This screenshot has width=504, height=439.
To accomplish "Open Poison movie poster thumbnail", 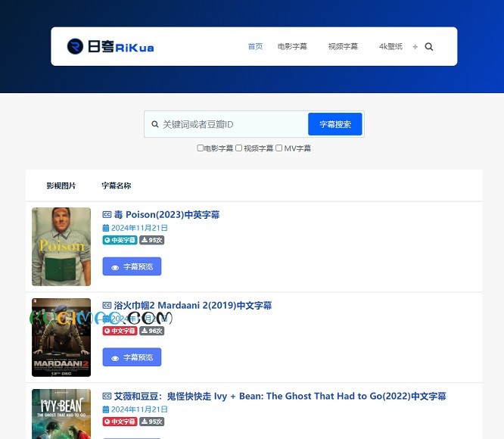I will (61, 247).
